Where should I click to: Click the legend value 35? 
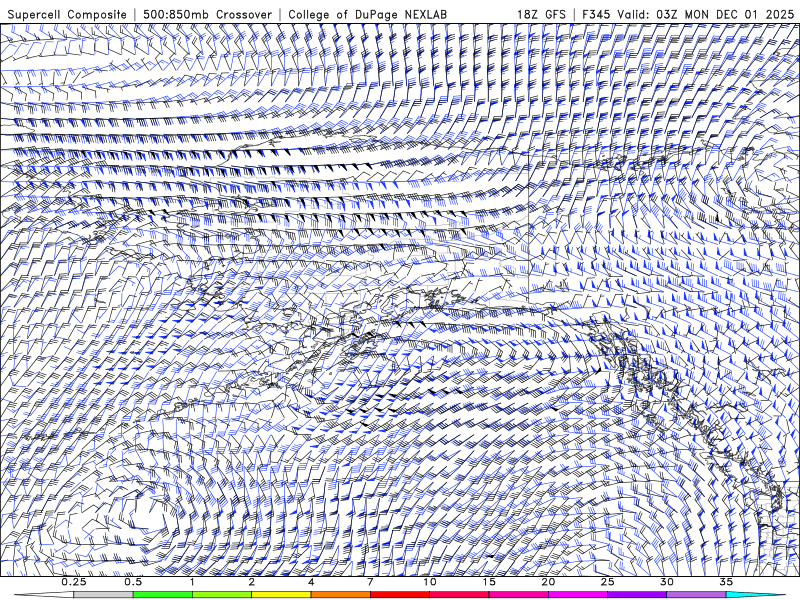(726, 582)
